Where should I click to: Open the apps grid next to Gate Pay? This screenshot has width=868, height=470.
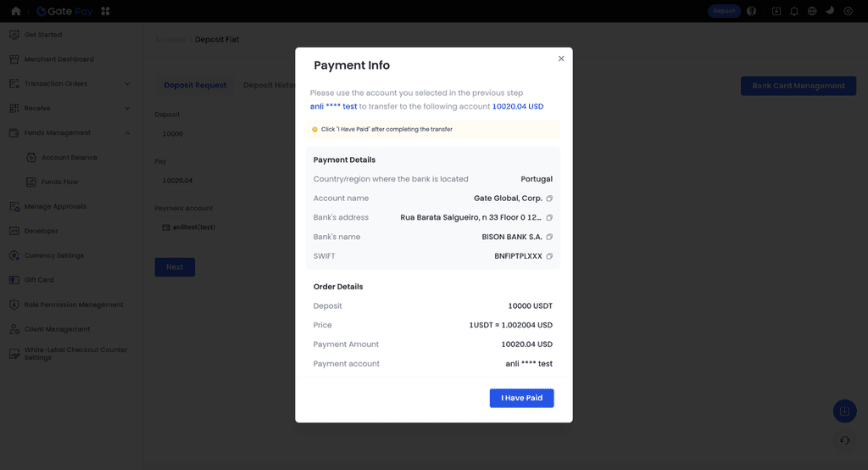pos(106,11)
